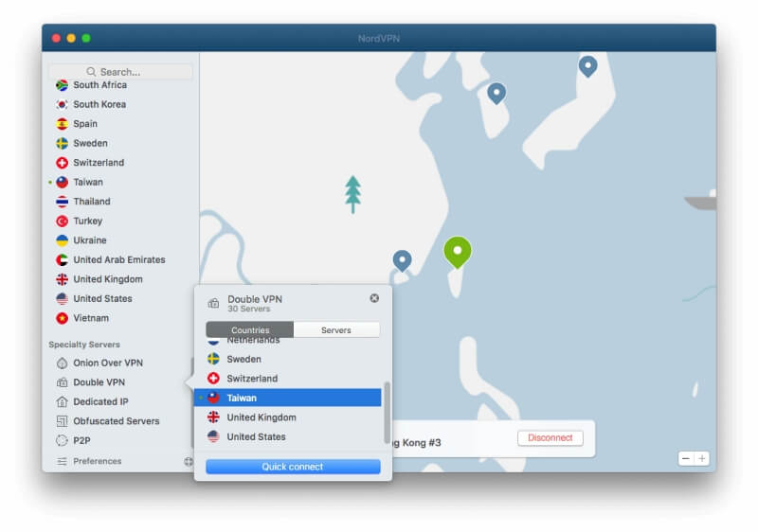
Task: Switch to the Countries tab
Action: (250, 330)
